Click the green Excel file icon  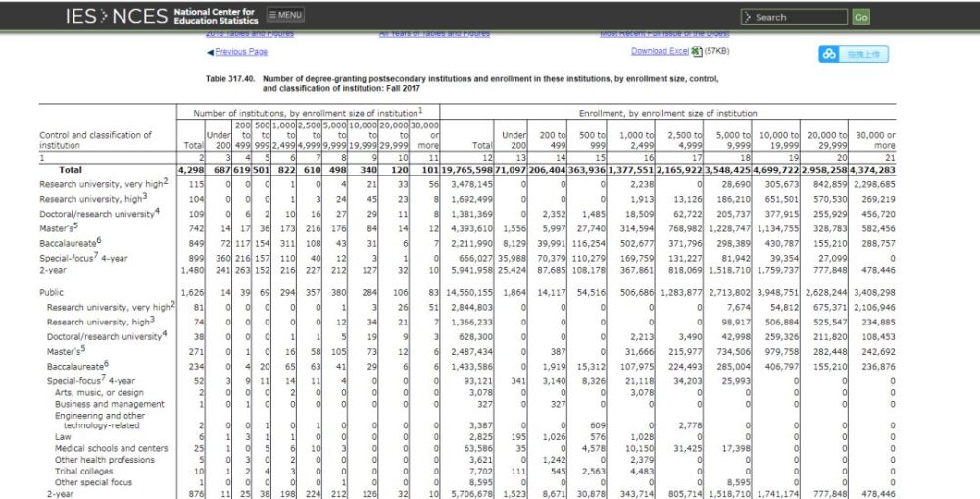696,51
